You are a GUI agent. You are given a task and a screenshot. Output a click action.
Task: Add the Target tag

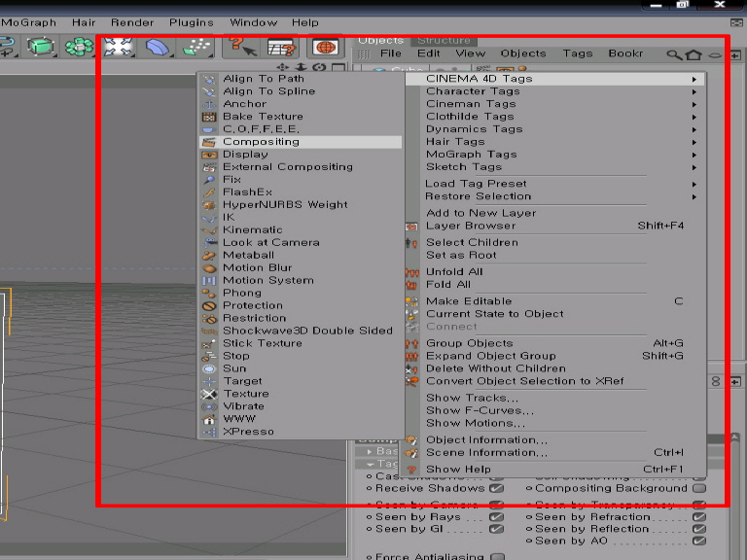(x=301, y=381)
